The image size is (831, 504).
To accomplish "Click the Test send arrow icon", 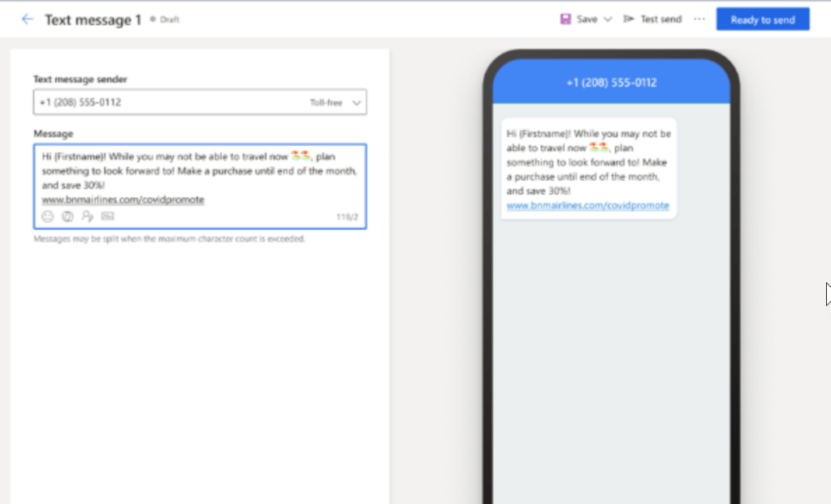I will click(629, 19).
